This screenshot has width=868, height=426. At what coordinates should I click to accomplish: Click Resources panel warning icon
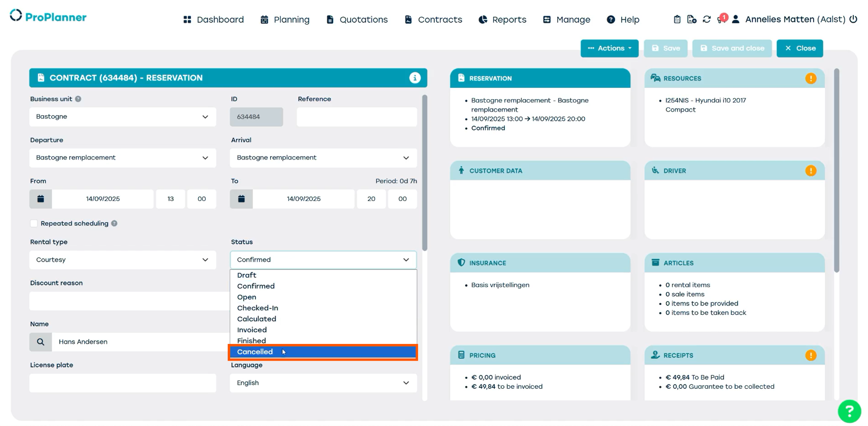(810, 78)
